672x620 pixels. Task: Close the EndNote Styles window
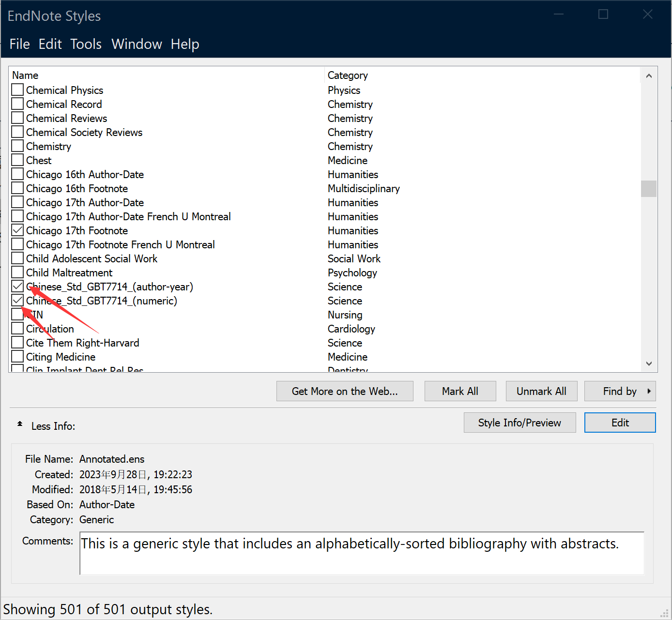(x=648, y=15)
